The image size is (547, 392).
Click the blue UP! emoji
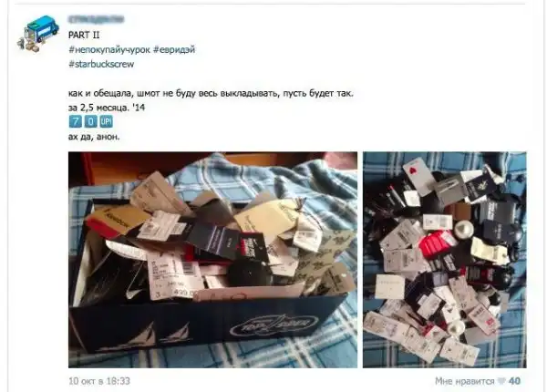click(107, 121)
